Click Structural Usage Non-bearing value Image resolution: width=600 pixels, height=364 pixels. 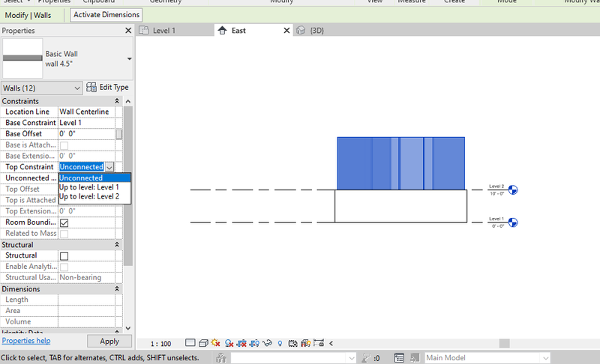86,278
